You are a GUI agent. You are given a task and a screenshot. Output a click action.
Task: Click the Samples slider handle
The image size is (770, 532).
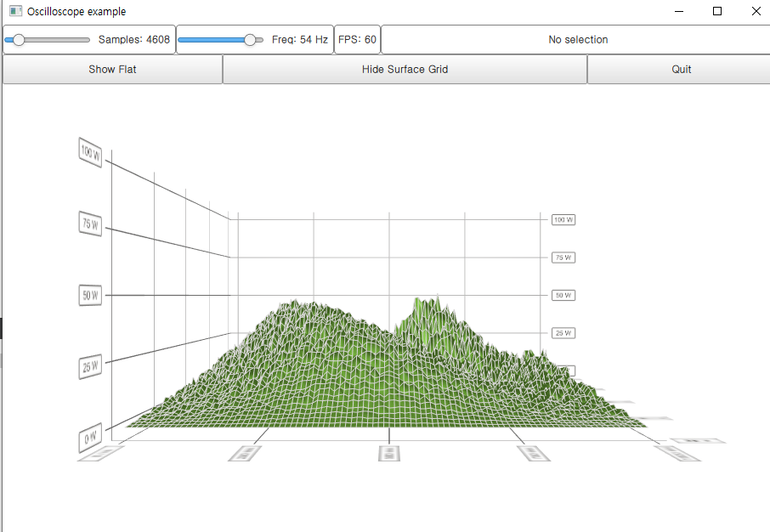(x=19, y=40)
